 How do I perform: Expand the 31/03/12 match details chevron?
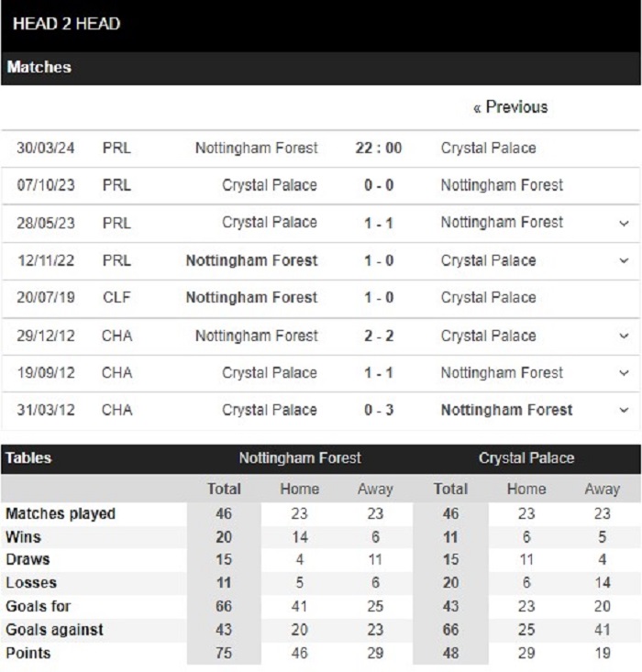click(624, 410)
